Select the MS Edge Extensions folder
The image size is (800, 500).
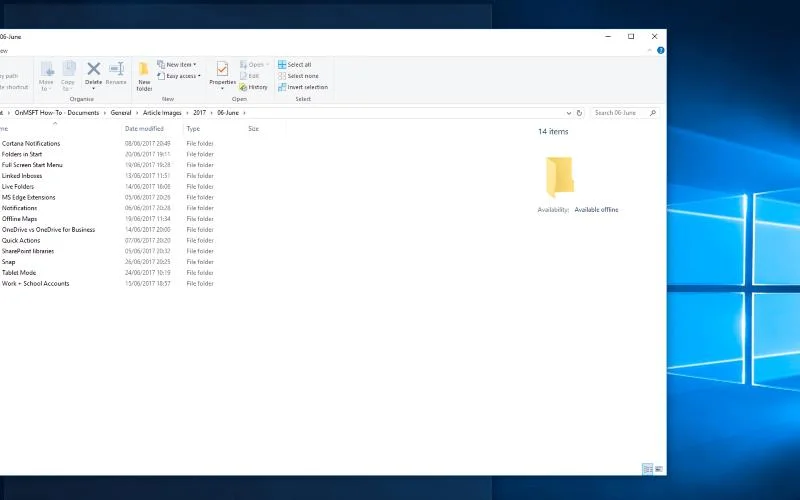[x=29, y=197]
